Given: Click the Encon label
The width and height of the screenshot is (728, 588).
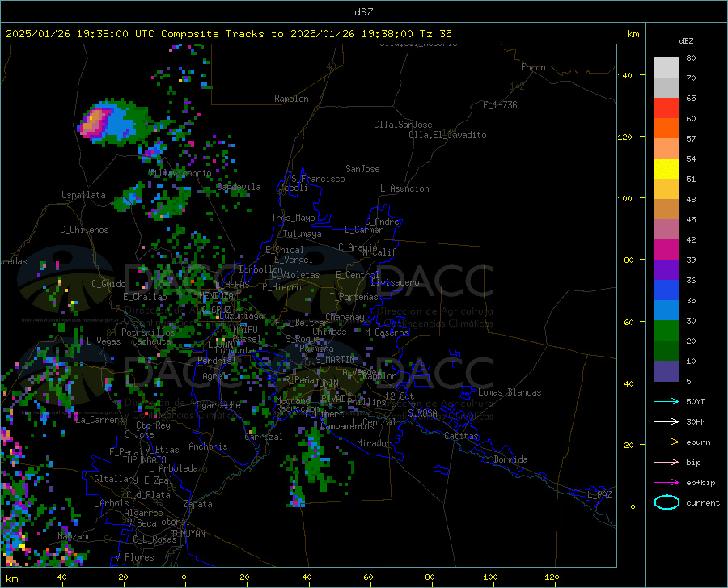Looking at the screenshot, I should 533,67.
